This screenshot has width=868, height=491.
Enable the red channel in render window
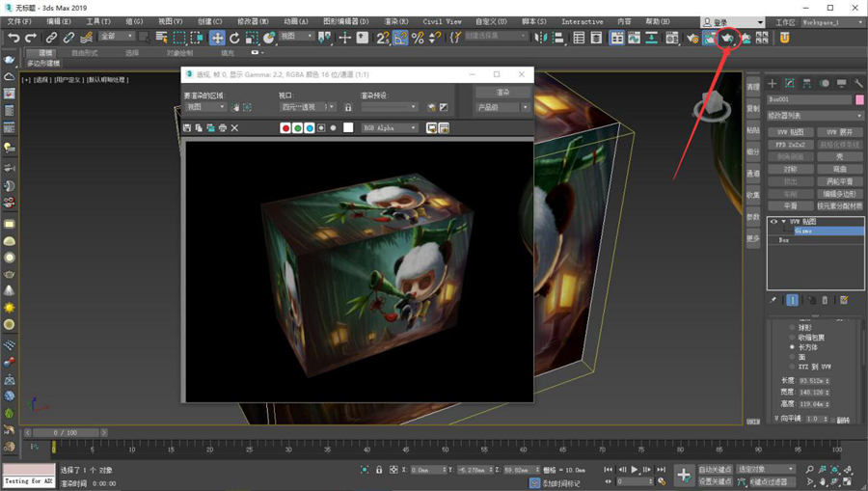285,128
